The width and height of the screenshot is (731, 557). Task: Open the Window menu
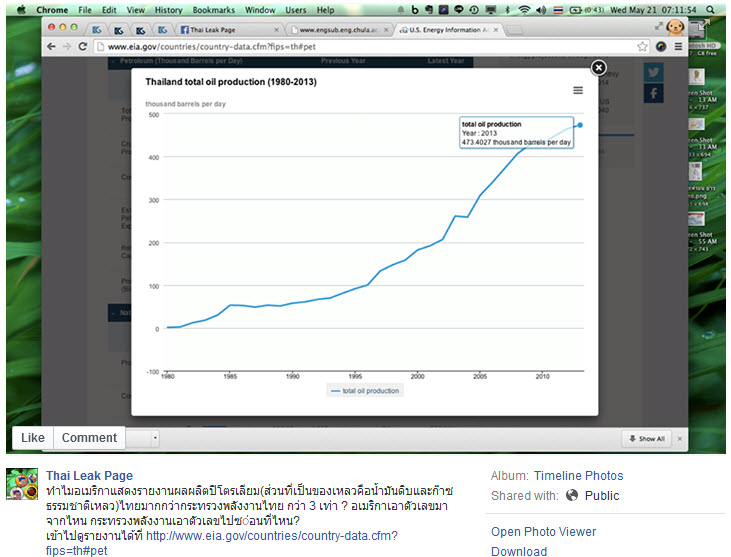pos(260,10)
